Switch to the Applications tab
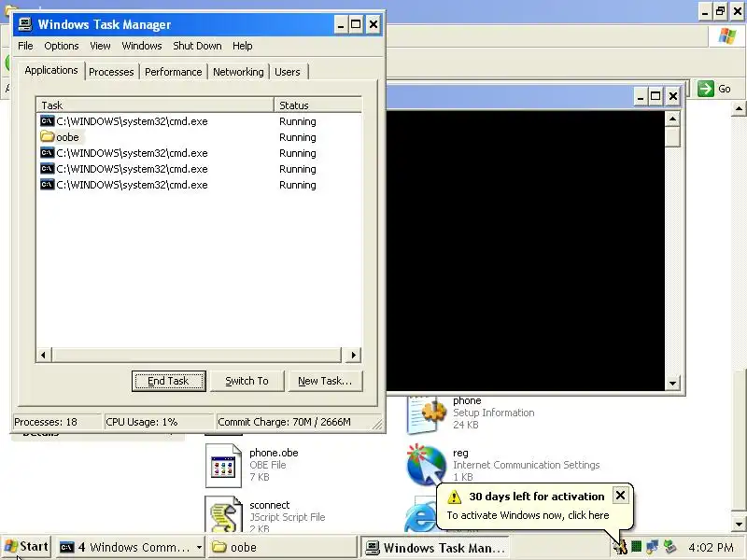 (x=51, y=71)
